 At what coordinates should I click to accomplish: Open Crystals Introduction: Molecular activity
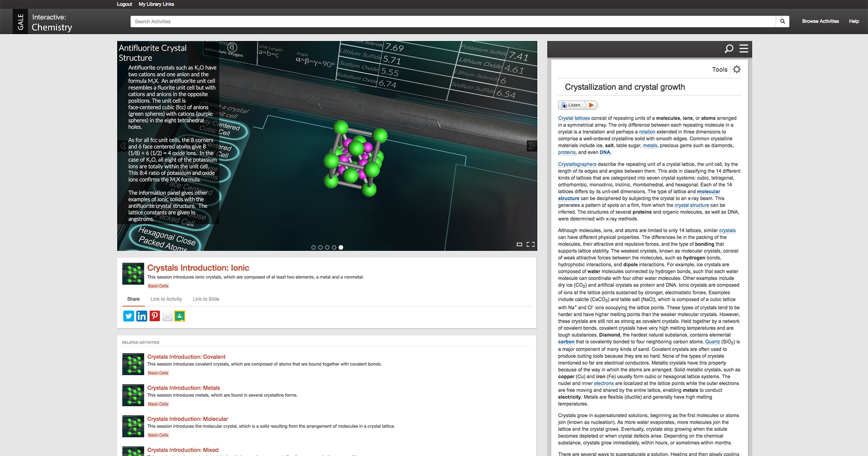tap(188, 419)
